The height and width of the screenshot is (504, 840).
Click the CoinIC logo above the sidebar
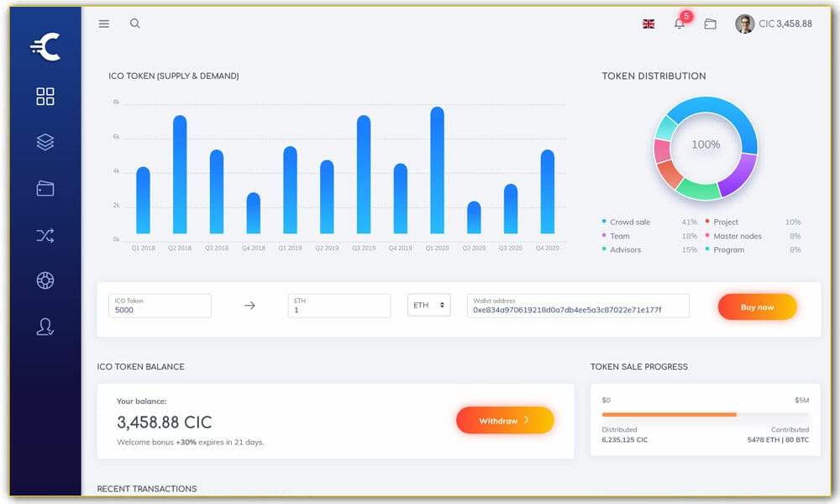(x=44, y=46)
